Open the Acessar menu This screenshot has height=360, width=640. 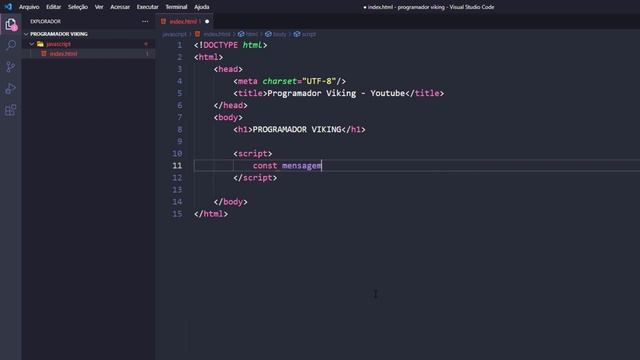tap(120, 7)
